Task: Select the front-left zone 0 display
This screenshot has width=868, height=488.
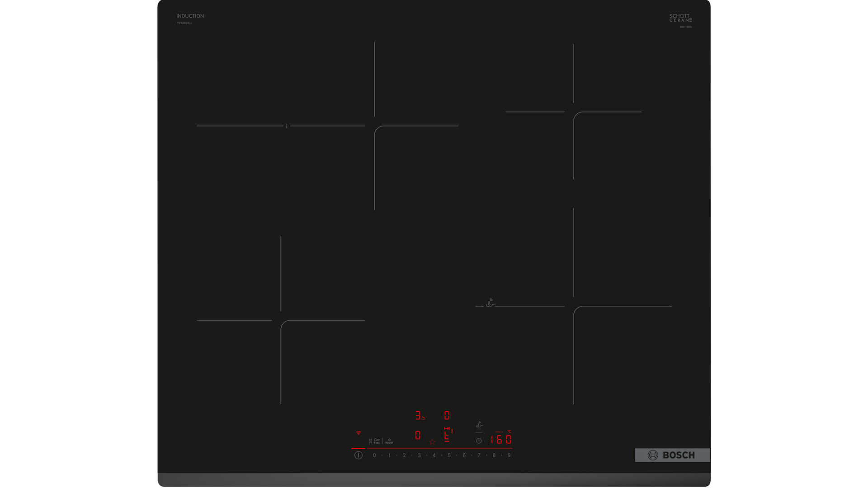Action: 418,435
